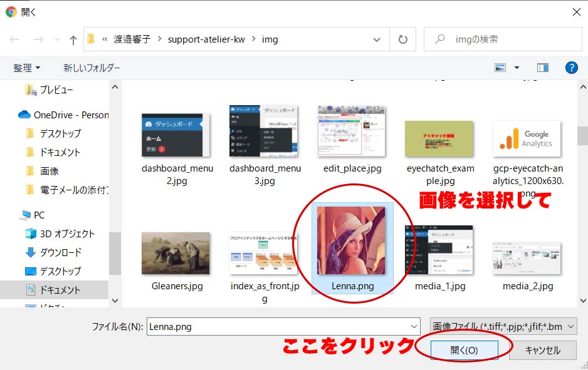Click the refresh button beside address bar
Screen dimensions: 588x370
[x=402, y=39]
